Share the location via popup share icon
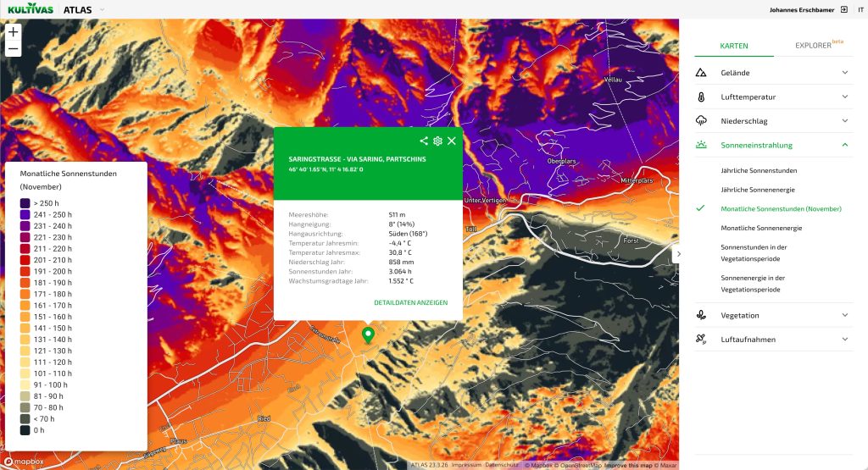Viewport: 868px width, 470px height. 424,141
